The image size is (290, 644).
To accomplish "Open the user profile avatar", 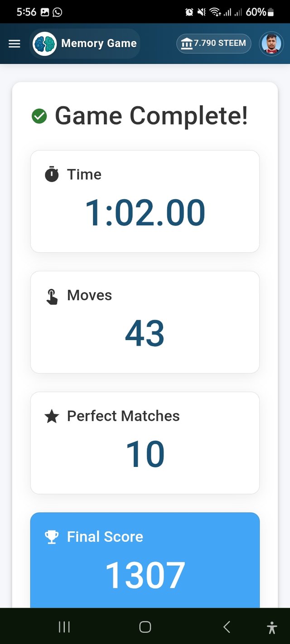I will click(271, 44).
